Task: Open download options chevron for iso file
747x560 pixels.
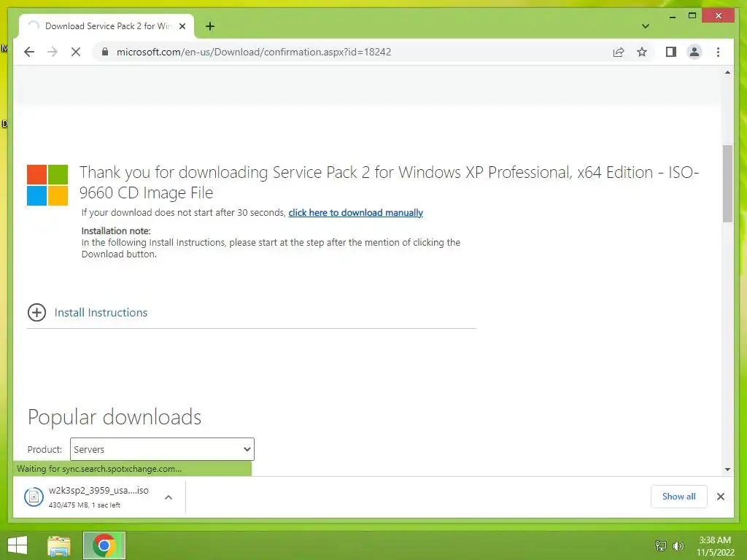Action: pos(169,497)
